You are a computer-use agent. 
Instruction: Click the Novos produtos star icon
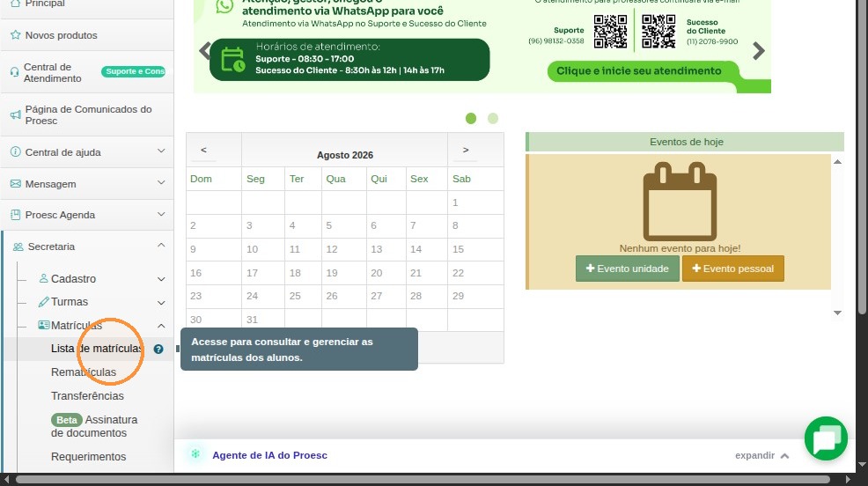[16, 35]
